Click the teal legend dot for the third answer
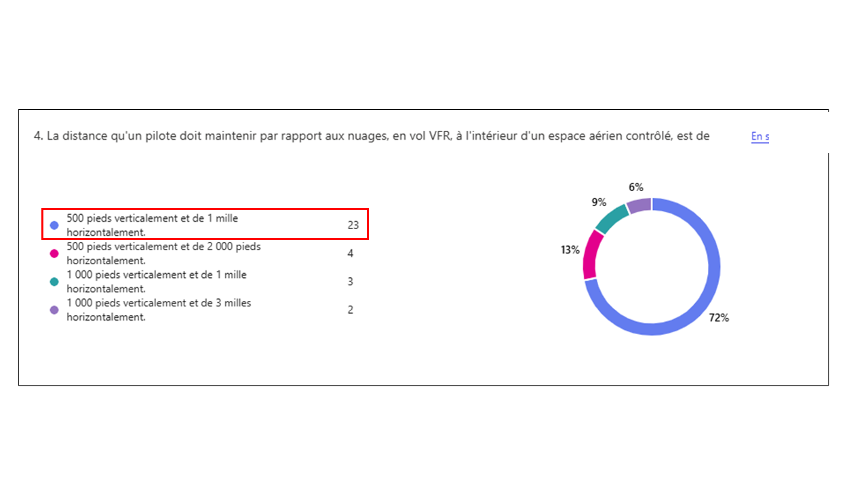 tap(54, 281)
